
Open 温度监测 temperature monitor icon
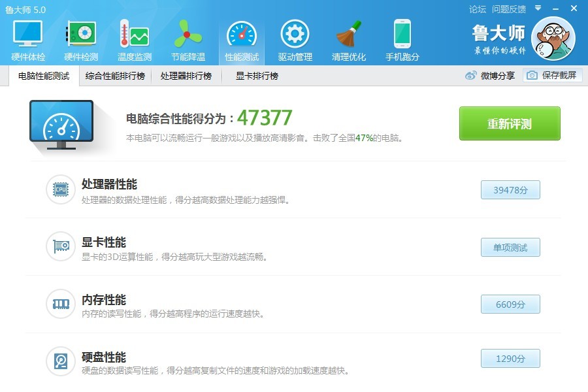[x=134, y=34]
